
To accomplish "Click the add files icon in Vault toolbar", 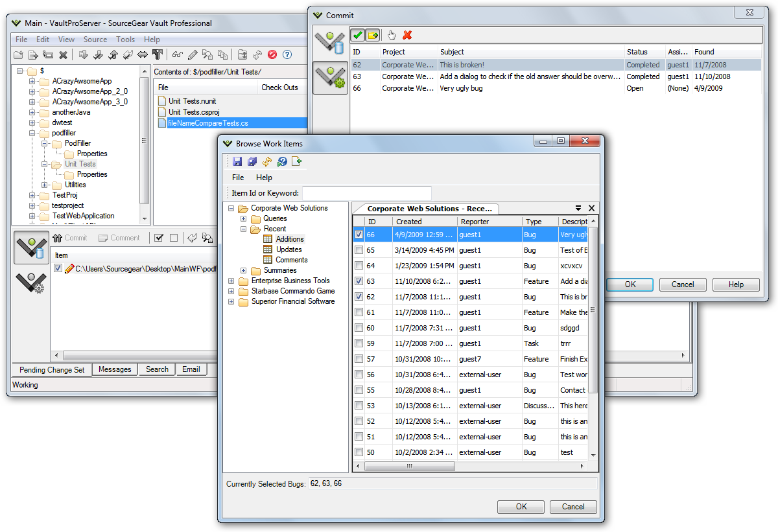I will coord(33,55).
